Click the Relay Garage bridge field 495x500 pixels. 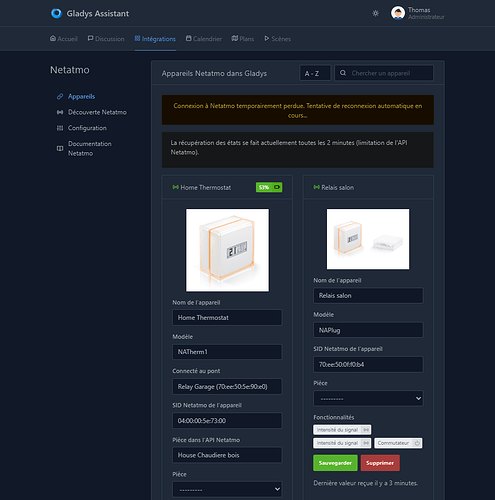coord(227,387)
